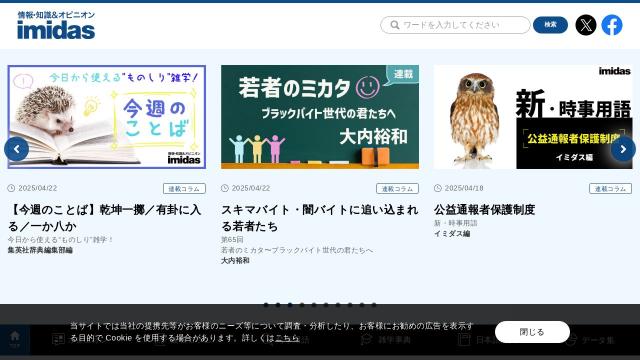Open the 若者のミカタ chalkboard thumbnail
The image size is (640, 360).
click(320, 117)
